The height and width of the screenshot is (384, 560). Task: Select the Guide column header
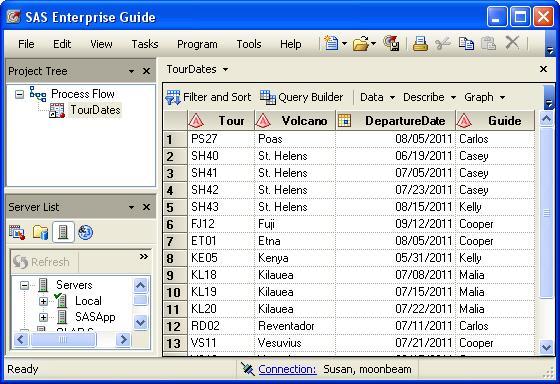(x=495, y=121)
